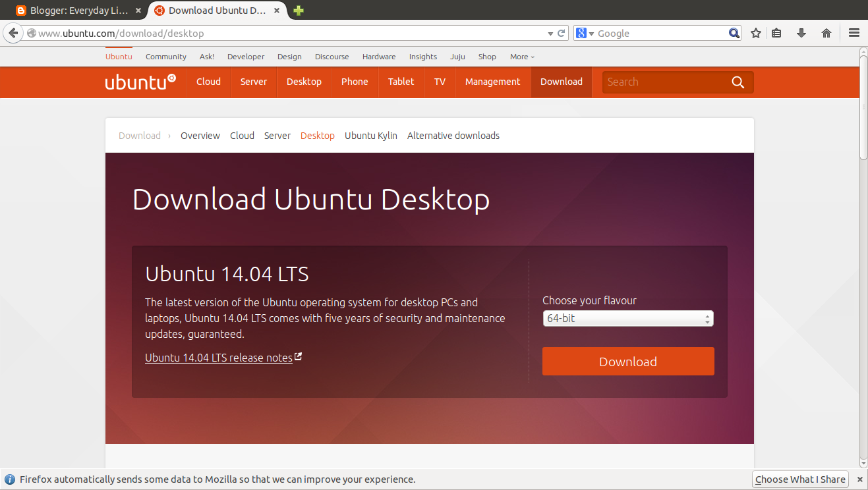Viewport: 868px width, 490px height.
Task: Open the Phone section in main nav
Action: pos(355,82)
